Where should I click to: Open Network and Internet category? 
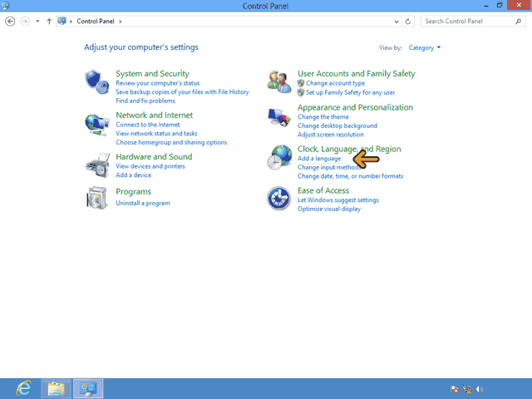pyautogui.click(x=154, y=115)
